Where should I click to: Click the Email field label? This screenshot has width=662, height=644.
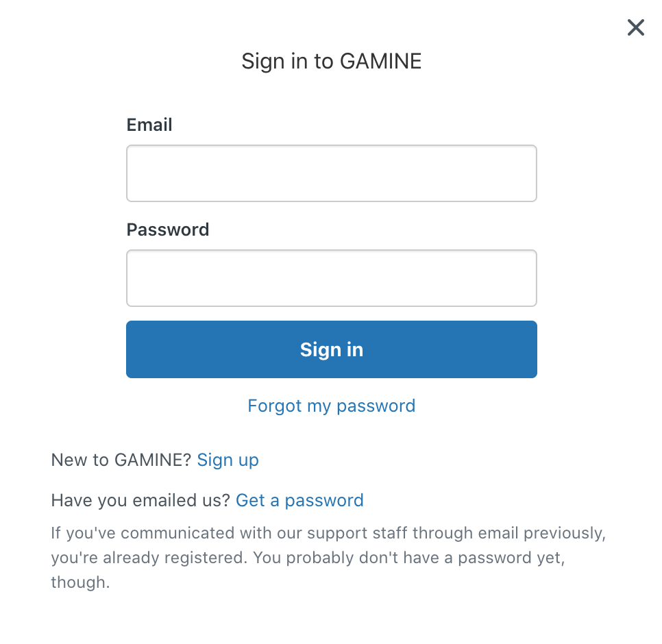(149, 125)
